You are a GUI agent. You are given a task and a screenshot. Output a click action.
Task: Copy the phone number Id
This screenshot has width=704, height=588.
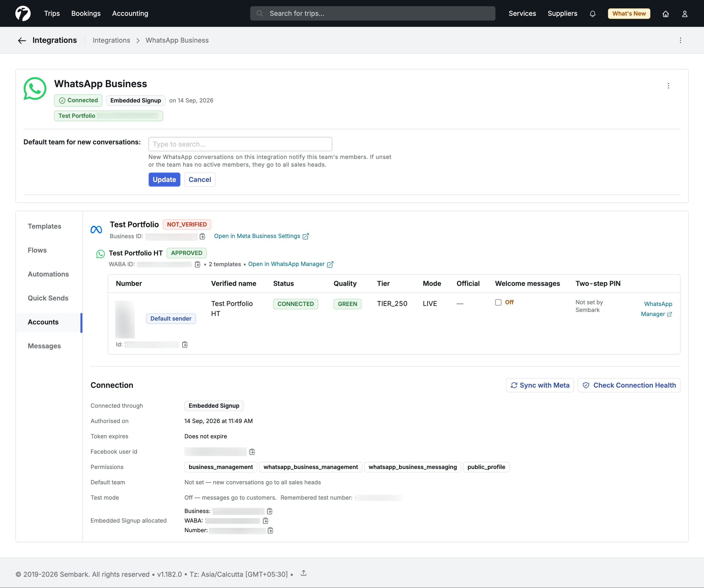[x=185, y=345]
